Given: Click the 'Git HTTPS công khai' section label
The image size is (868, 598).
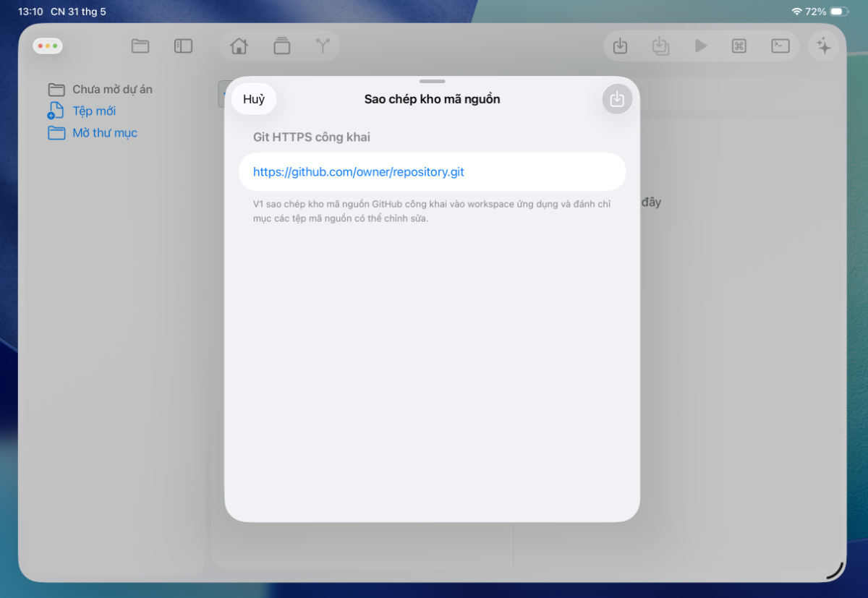Looking at the screenshot, I should tap(312, 137).
